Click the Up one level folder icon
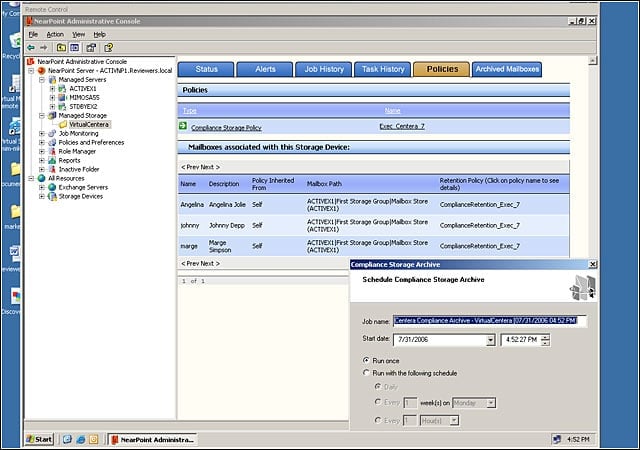The height and width of the screenshot is (450, 640). click(x=61, y=48)
